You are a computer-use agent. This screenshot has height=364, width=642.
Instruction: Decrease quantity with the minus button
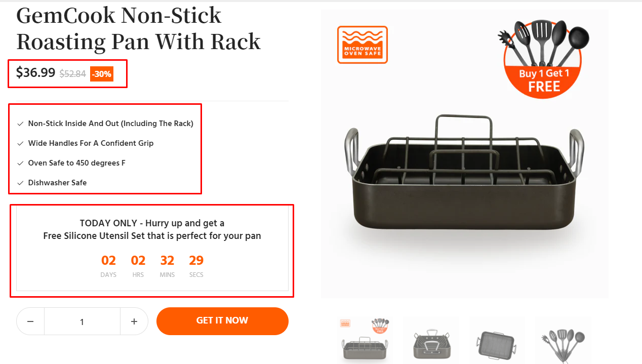tap(30, 321)
